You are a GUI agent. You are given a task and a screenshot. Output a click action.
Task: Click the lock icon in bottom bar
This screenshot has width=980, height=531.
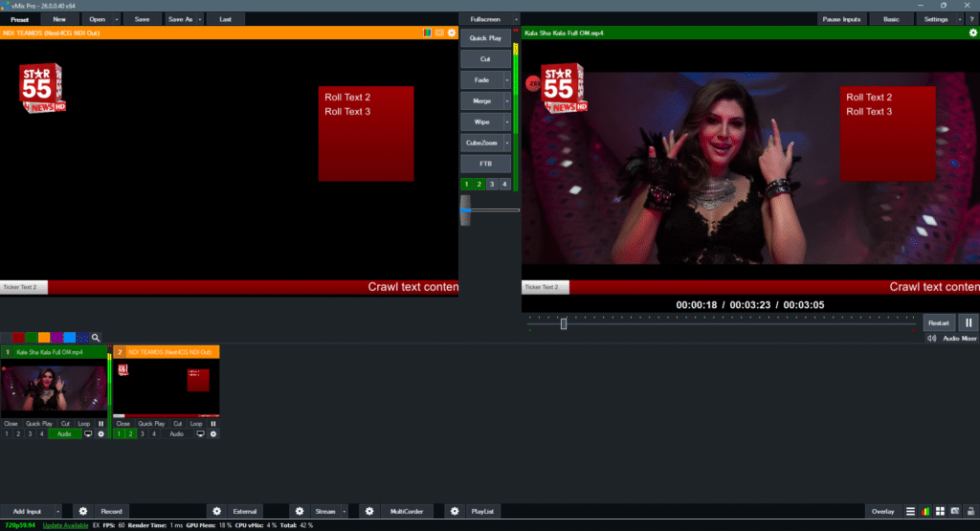click(971, 512)
